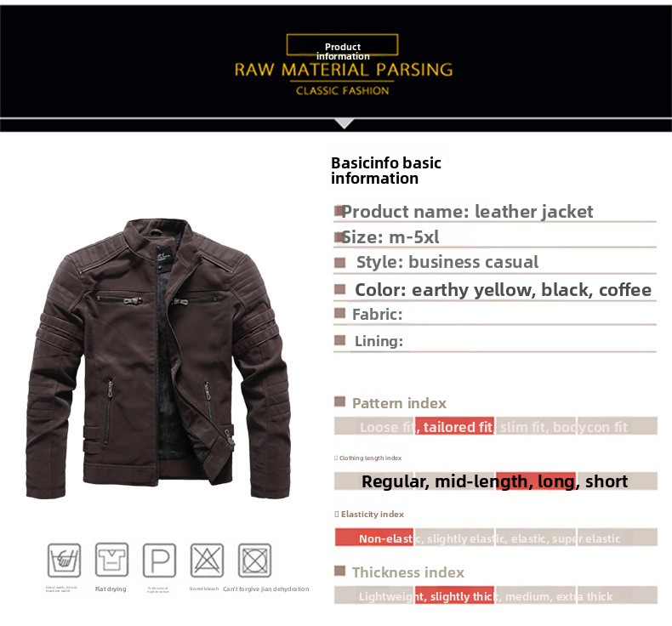Select the professional cleaning P icon
672x626 pixels.
pyautogui.click(x=159, y=561)
